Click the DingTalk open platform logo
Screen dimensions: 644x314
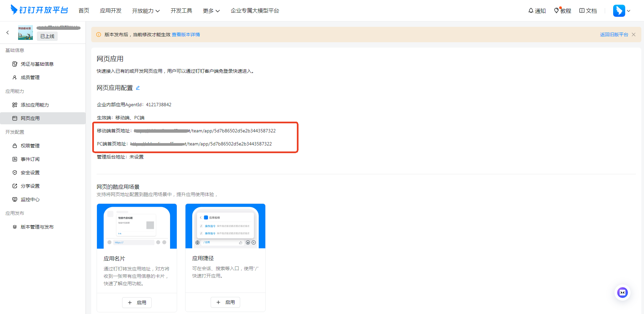tap(39, 10)
